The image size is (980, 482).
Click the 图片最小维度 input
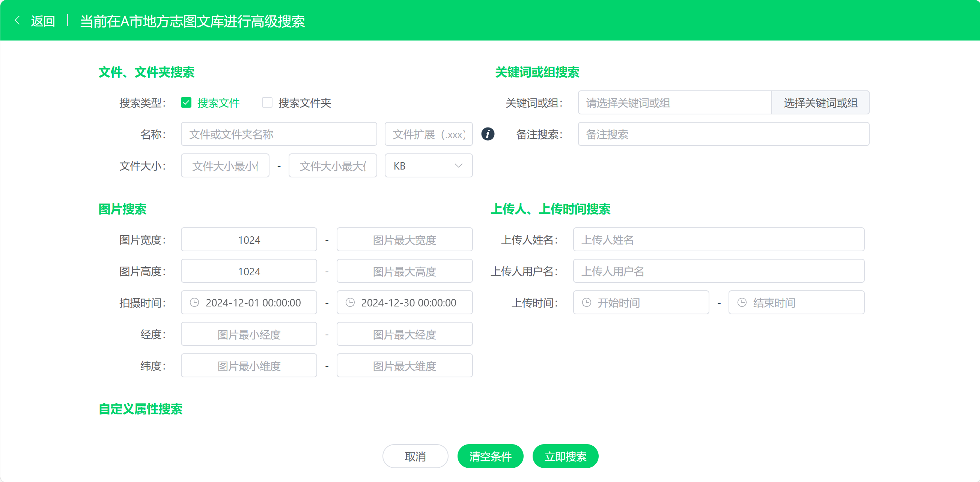pyautogui.click(x=249, y=366)
